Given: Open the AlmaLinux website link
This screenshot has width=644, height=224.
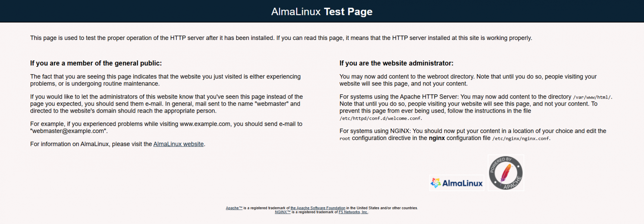Looking at the screenshot, I should pos(178,144).
